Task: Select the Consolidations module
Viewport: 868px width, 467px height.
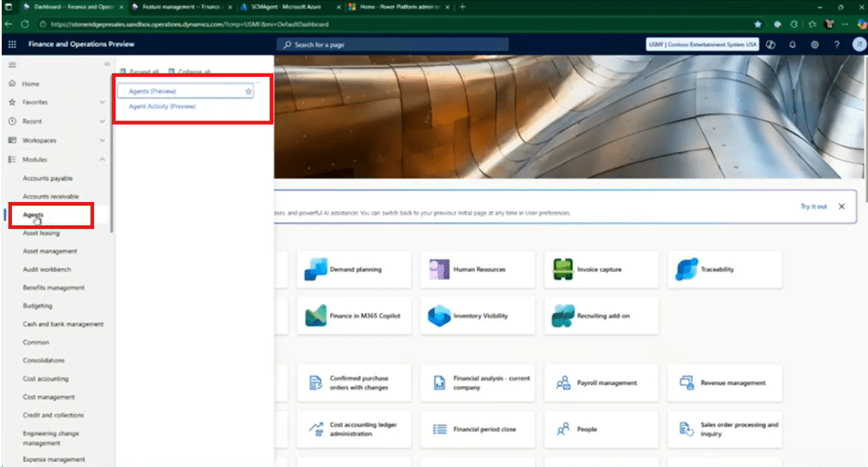Action: pyautogui.click(x=44, y=360)
